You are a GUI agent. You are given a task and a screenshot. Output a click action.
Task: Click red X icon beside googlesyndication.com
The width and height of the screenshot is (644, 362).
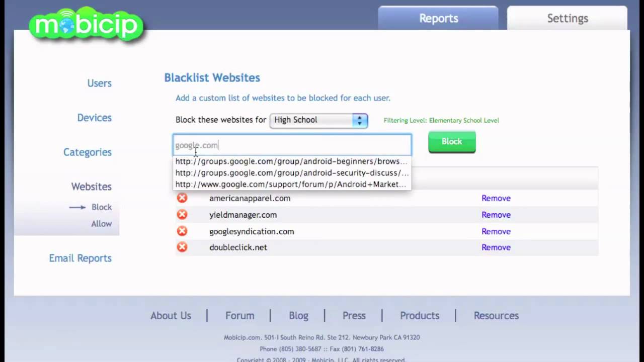[182, 231]
